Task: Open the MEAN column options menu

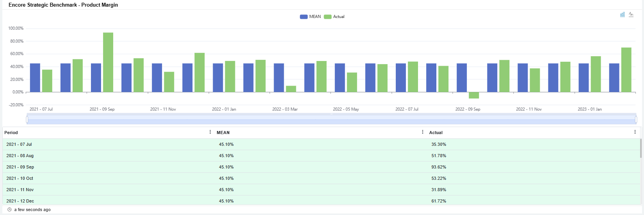Action: (x=422, y=132)
